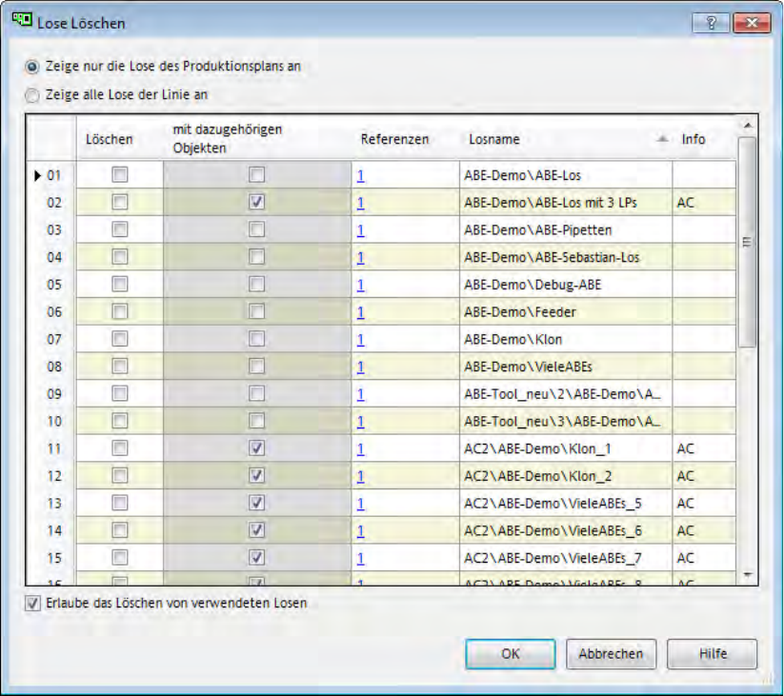Open reference link in row 11
784x696 pixels.
pos(360,448)
